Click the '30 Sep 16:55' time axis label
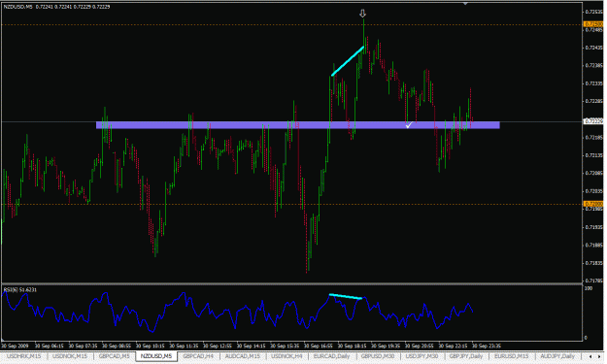This screenshot has height=364, width=607. click(x=319, y=347)
